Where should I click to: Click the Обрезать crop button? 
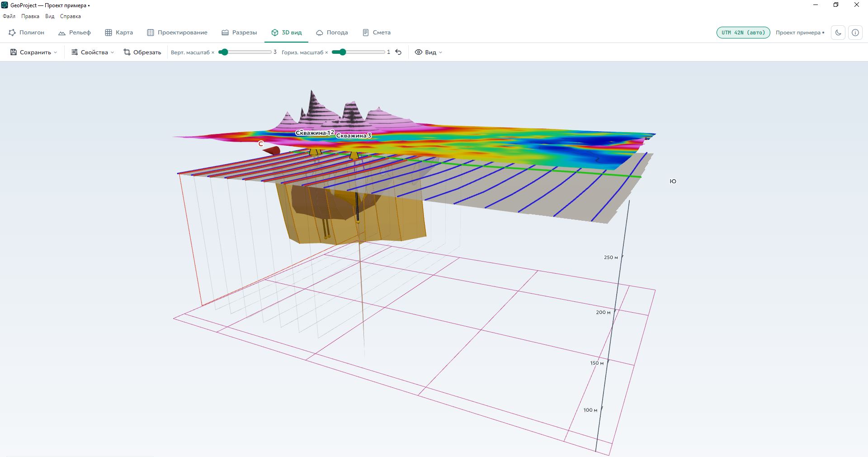coord(142,52)
